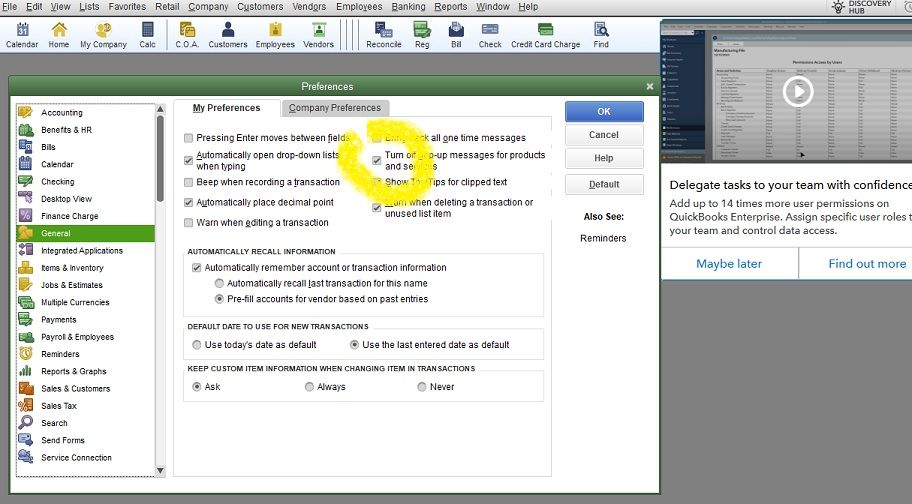Select Benefits & HR preference category
912x504 pixels.
pyautogui.click(x=86, y=130)
